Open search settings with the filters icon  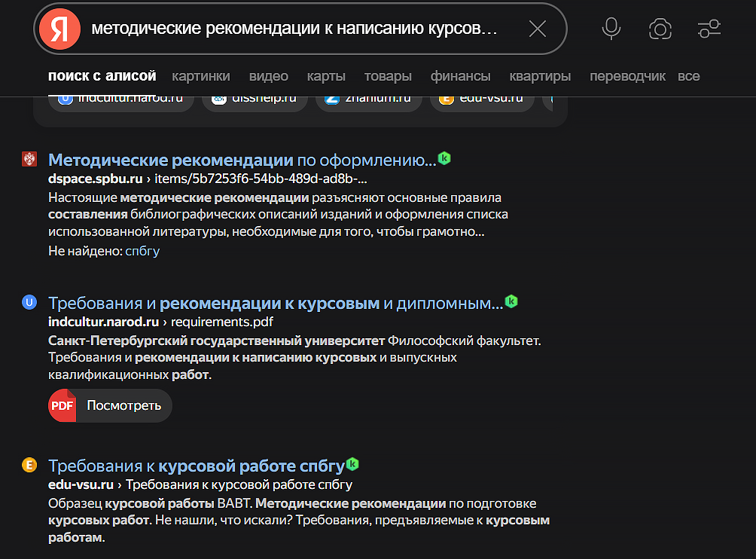click(x=709, y=29)
